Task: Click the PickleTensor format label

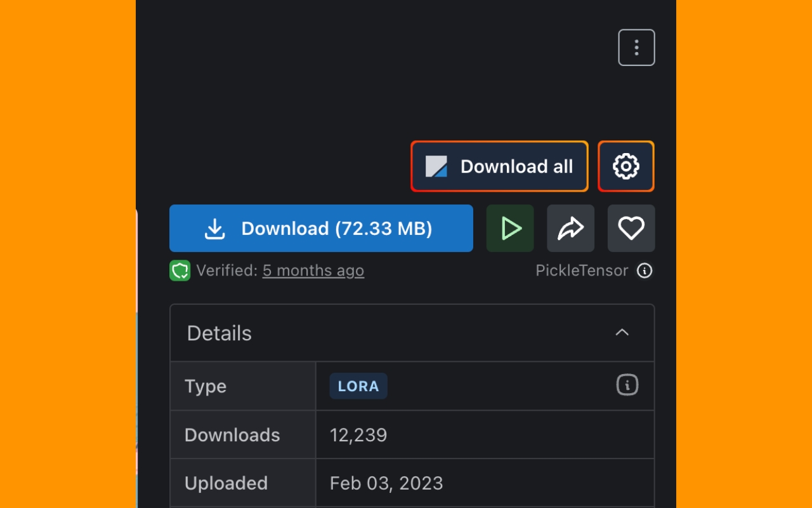Action: (x=582, y=271)
